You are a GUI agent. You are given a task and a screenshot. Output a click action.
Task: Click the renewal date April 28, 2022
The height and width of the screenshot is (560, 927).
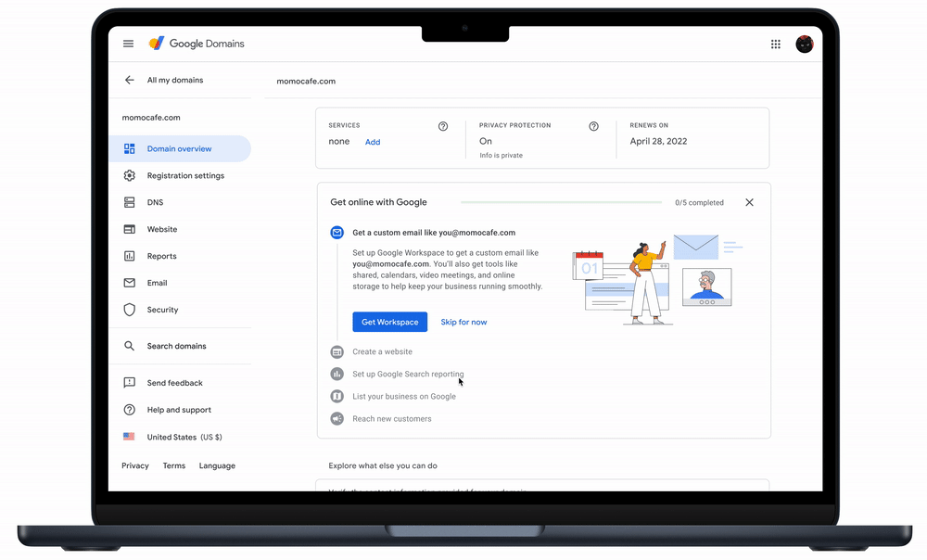658,141
